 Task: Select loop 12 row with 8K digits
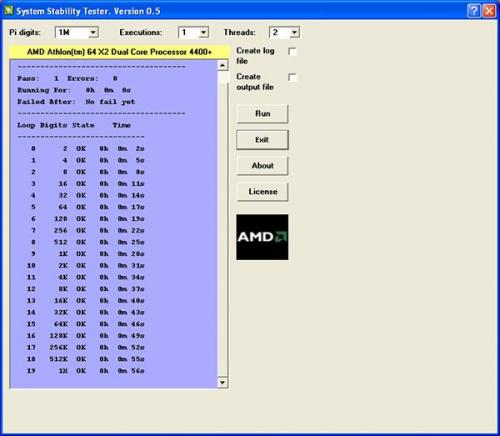click(86, 289)
